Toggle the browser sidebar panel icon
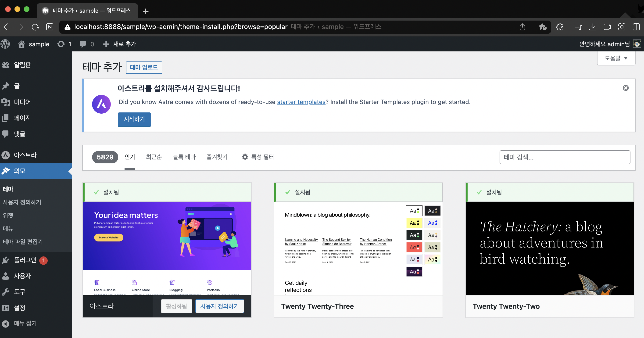644x338 pixels. coord(636,27)
